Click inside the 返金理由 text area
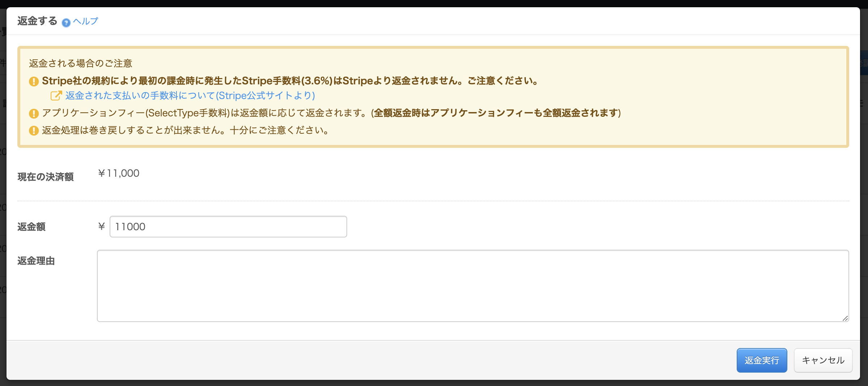This screenshot has height=386, width=868. pos(472,286)
